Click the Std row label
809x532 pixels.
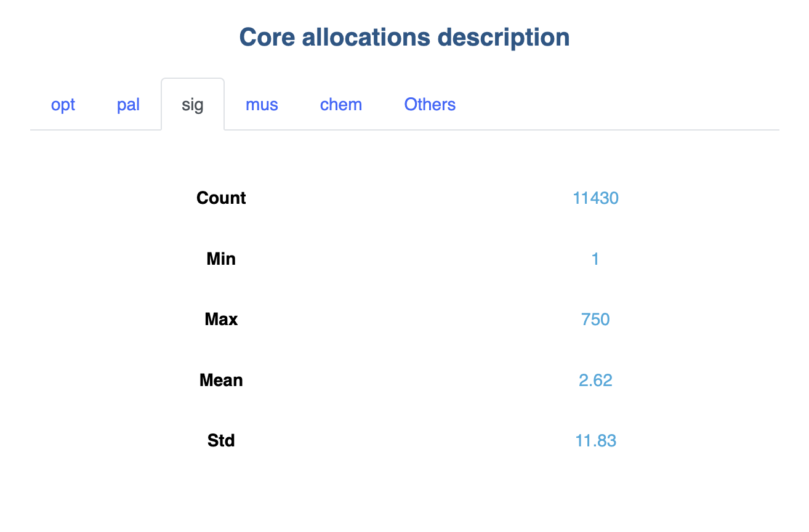(221, 441)
